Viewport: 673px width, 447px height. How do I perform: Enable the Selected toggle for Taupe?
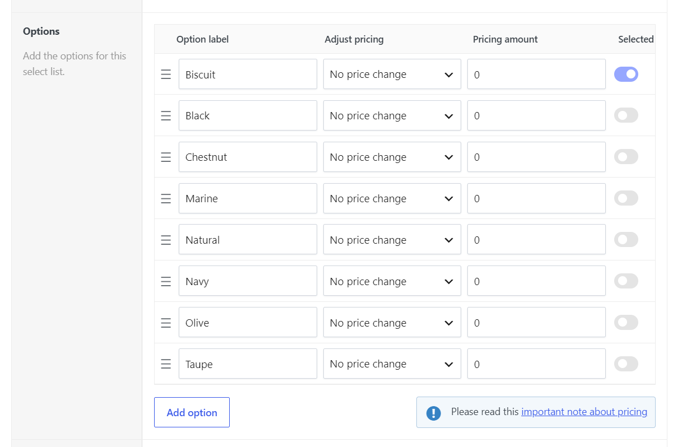click(x=626, y=364)
